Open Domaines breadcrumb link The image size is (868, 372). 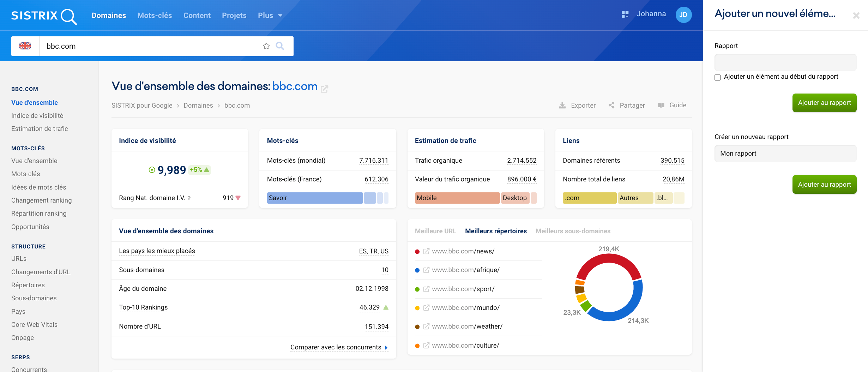(x=198, y=106)
